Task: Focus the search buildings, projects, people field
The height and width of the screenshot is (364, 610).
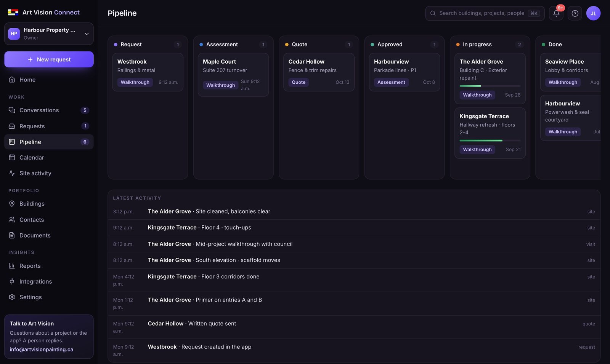Action: pos(485,13)
